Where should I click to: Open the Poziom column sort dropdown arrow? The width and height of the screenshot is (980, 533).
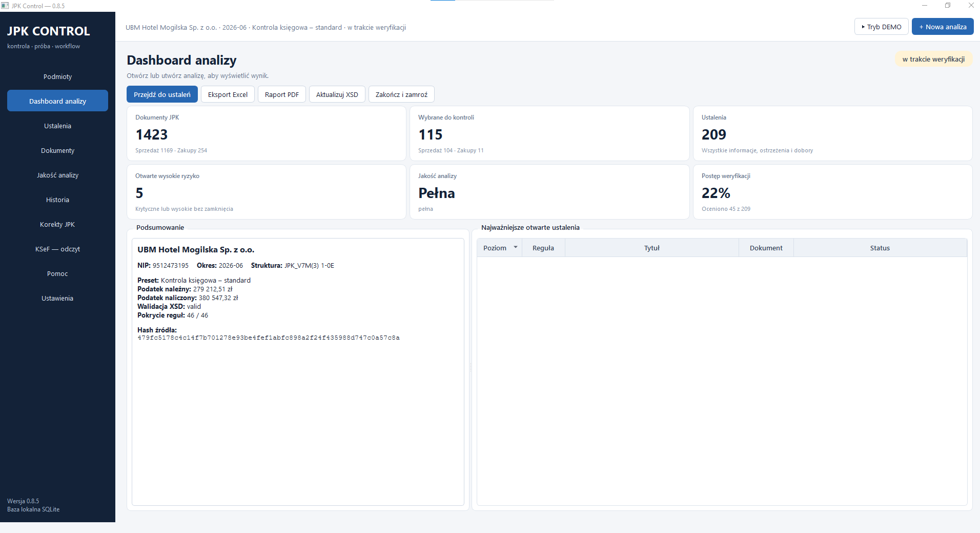click(516, 247)
